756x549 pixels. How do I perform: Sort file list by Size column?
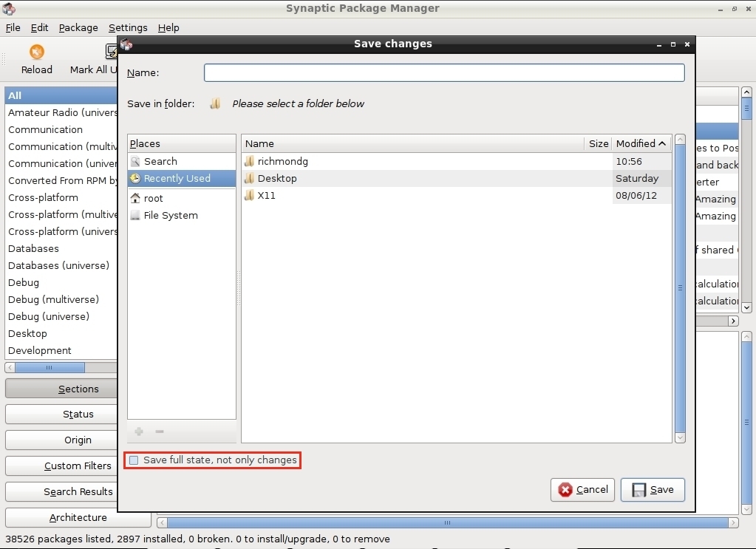click(x=599, y=143)
